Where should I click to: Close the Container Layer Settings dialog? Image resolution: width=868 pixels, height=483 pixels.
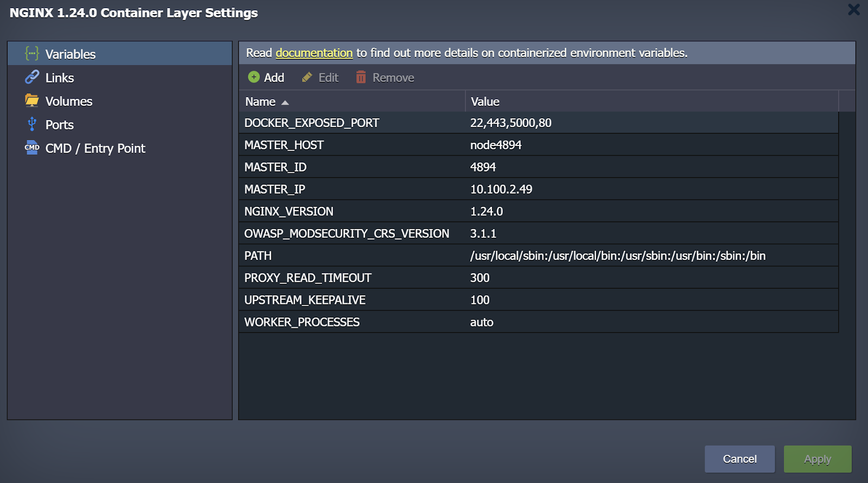click(x=854, y=10)
